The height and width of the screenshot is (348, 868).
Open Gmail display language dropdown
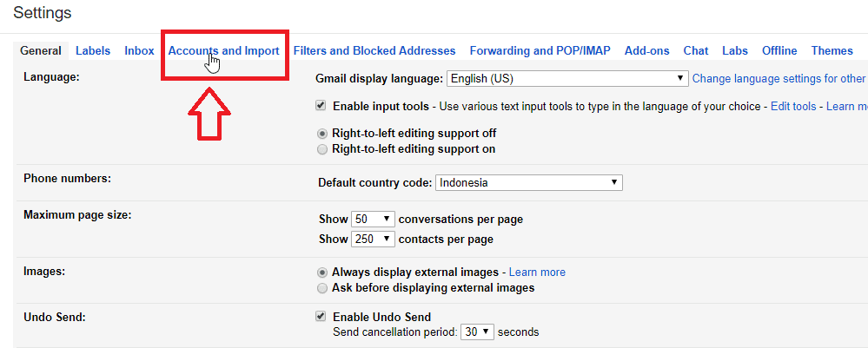[567, 79]
